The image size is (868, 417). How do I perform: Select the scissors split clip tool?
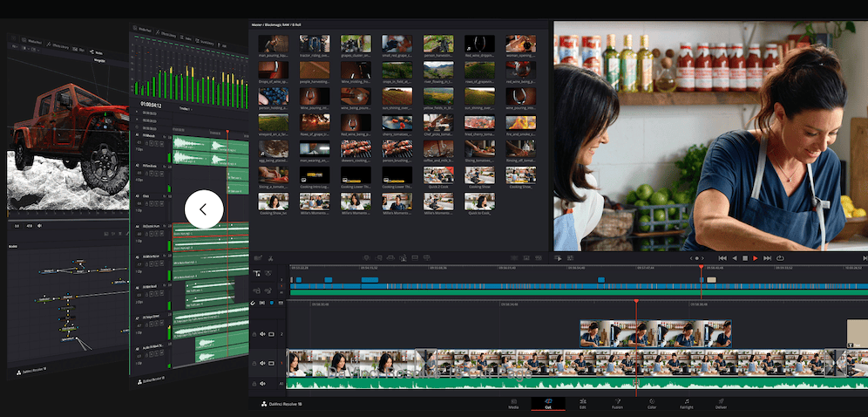pos(271,258)
